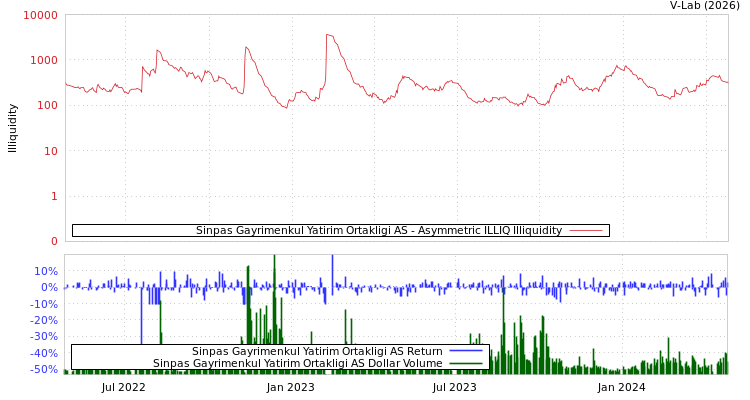Click the 1 tick label on the upper chart
The height and width of the screenshot is (400, 750).
click(x=53, y=196)
